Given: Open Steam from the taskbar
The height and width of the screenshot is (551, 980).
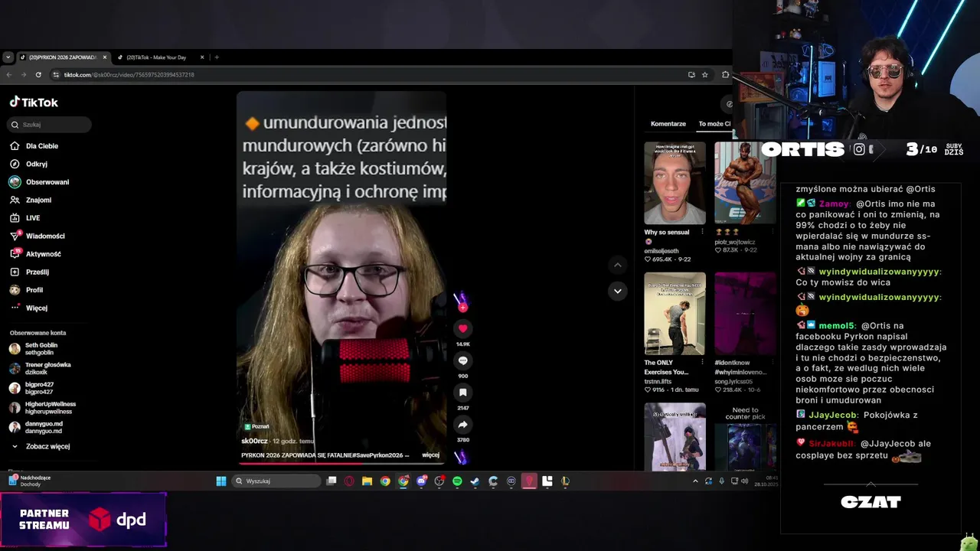Looking at the screenshot, I should pos(475,481).
